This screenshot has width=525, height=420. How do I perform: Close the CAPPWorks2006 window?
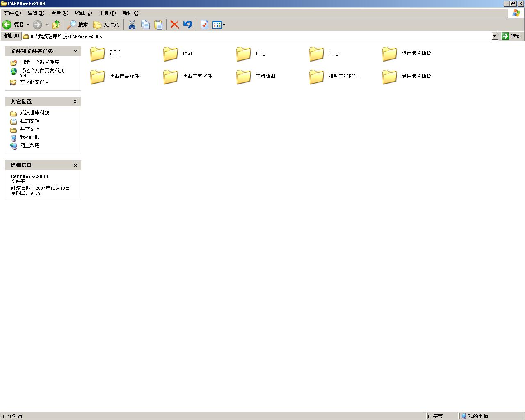[x=520, y=4]
